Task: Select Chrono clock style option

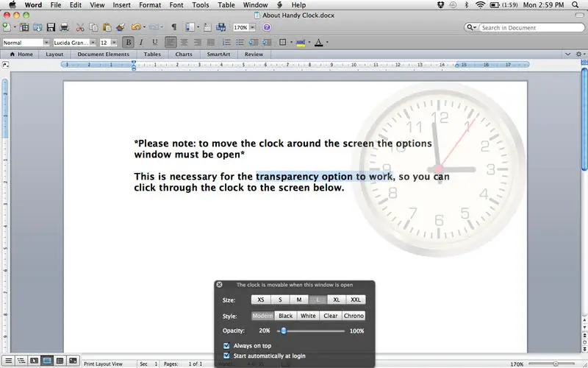Action: pyautogui.click(x=354, y=316)
